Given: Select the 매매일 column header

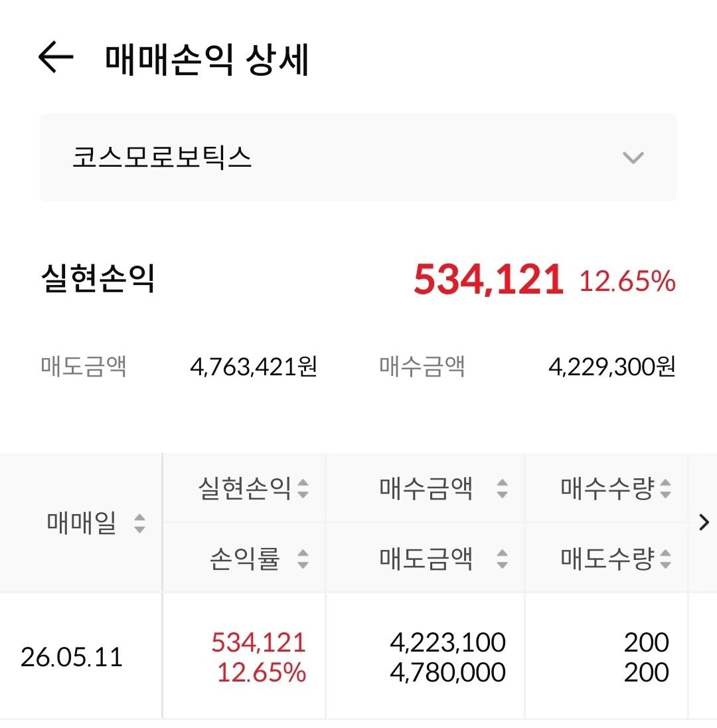Looking at the screenshot, I should (x=81, y=523).
